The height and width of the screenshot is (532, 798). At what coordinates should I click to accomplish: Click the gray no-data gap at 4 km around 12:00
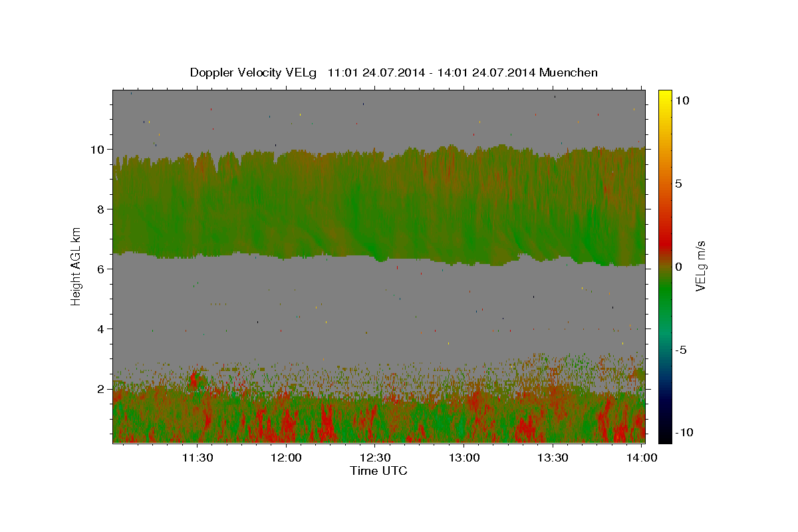pos(287,329)
